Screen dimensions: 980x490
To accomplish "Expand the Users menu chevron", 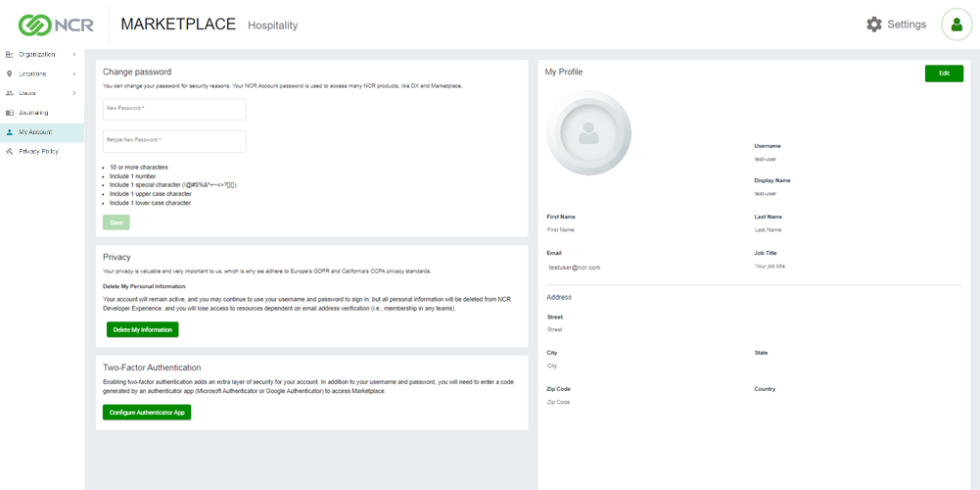I will pos(73,93).
